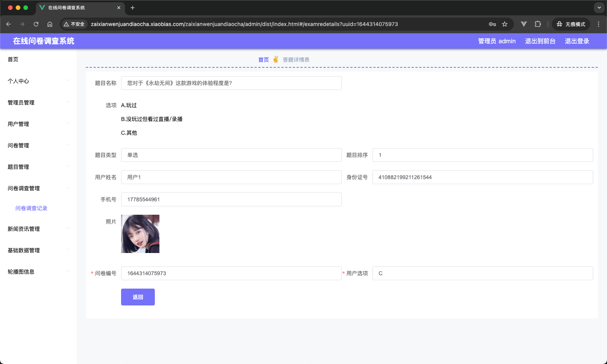Click the 问卷编号 field
607x364 pixels.
tap(231, 273)
